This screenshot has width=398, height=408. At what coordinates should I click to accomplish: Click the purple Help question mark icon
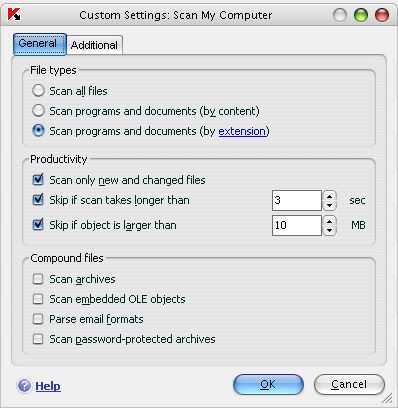pyautogui.click(x=24, y=386)
